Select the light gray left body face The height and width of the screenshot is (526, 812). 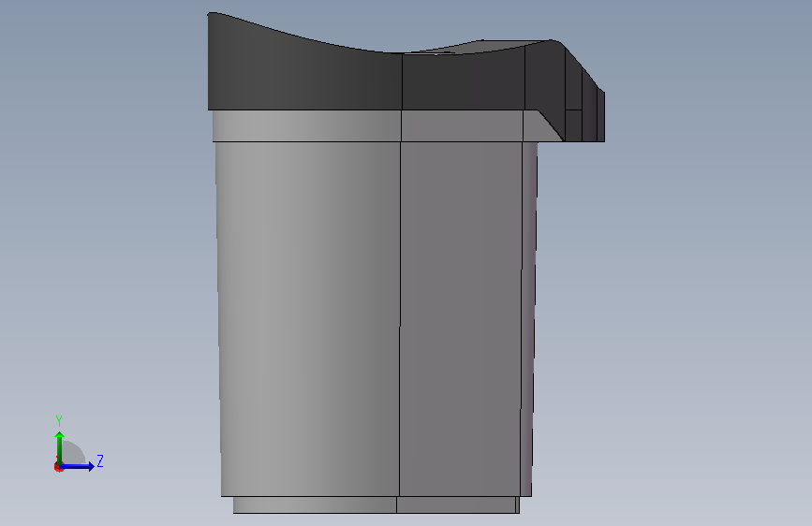[309, 318]
